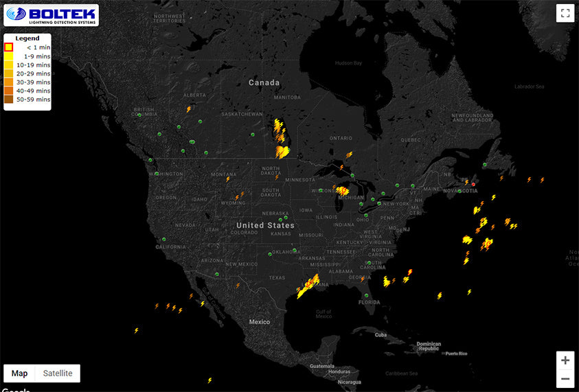Switch to Map view

(20, 373)
